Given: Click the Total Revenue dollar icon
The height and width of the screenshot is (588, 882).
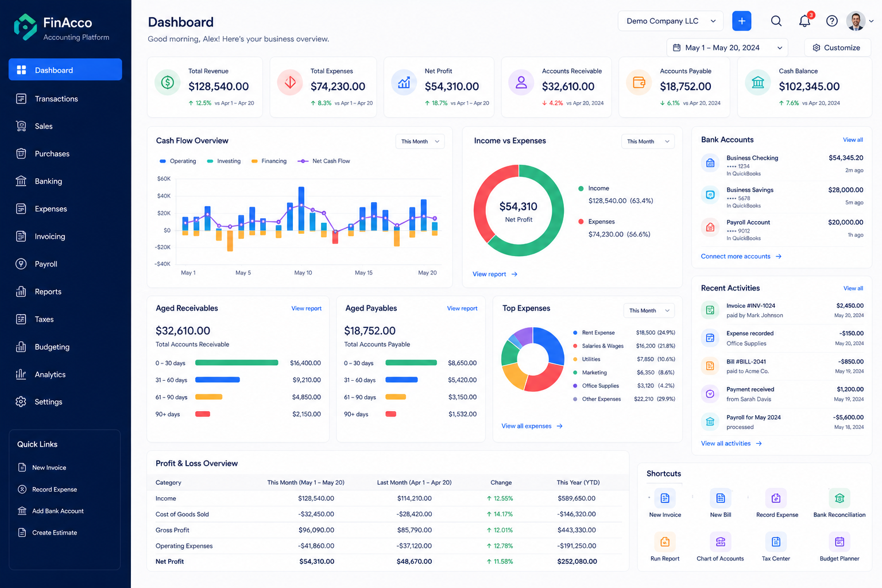Looking at the screenshot, I should click(x=168, y=83).
